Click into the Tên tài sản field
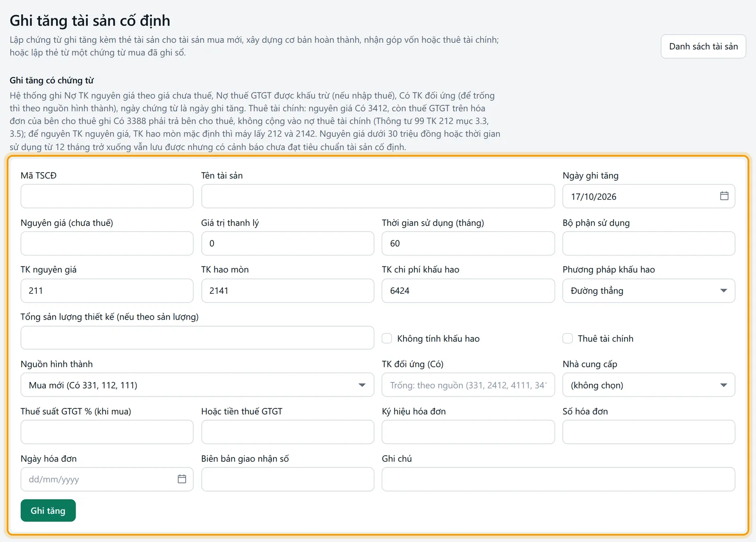 pos(378,196)
